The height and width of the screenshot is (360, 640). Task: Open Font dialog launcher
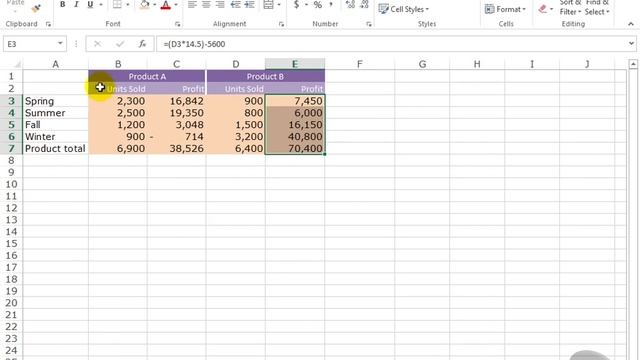tap(178, 24)
